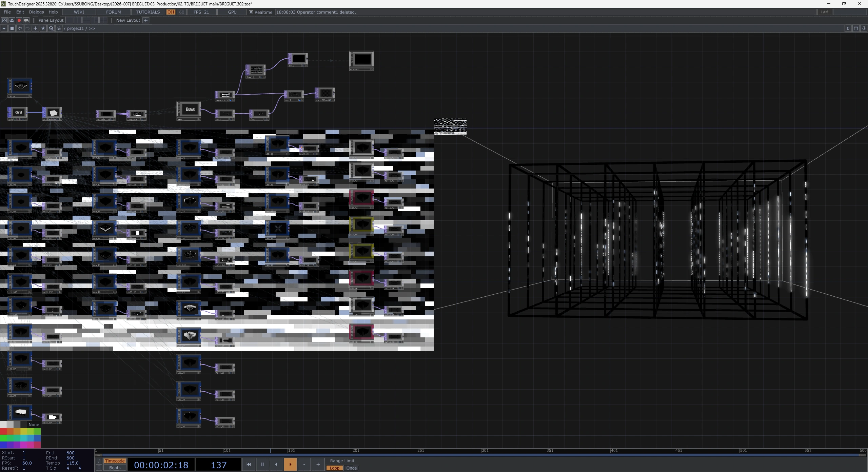868x472 pixels.
Task: Pause timeline playback
Action: (262, 465)
